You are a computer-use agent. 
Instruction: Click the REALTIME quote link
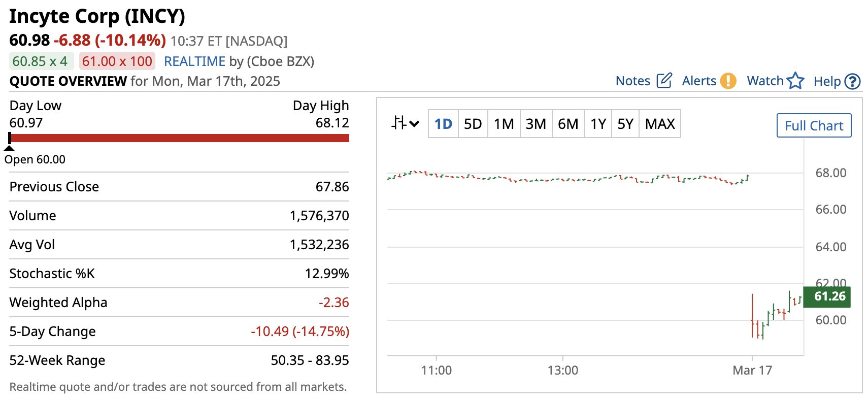194,61
